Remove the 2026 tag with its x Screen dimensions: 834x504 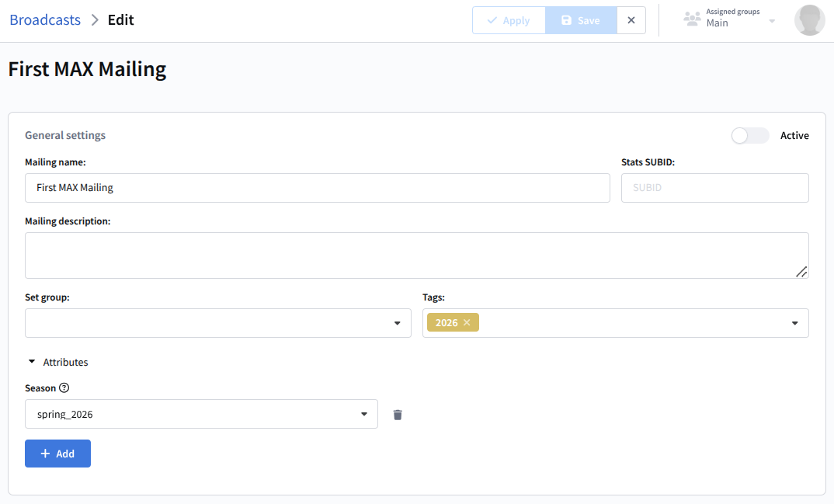click(x=467, y=323)
